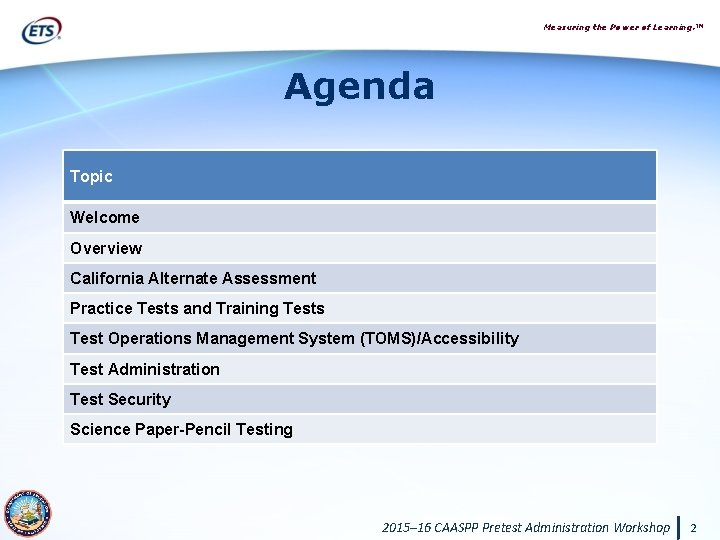Click the Topic table header
This screenshot has width=720, height=540.
pos(360,175)
